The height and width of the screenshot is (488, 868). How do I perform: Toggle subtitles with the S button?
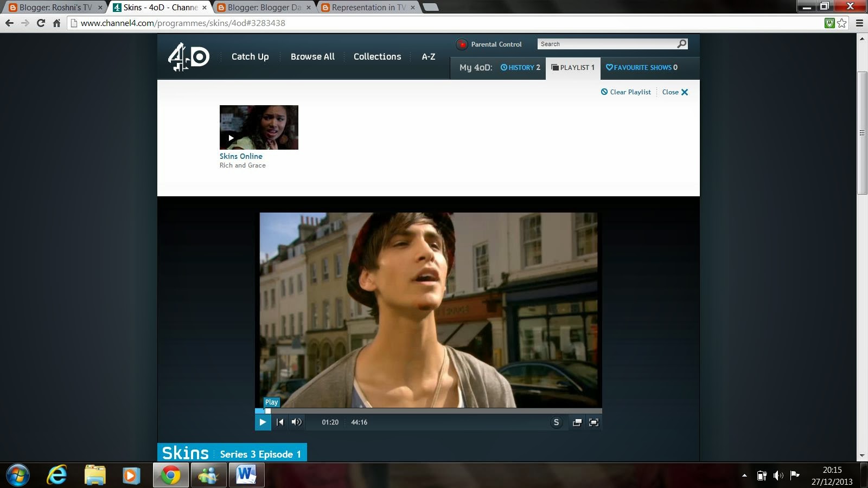[556, 422]
